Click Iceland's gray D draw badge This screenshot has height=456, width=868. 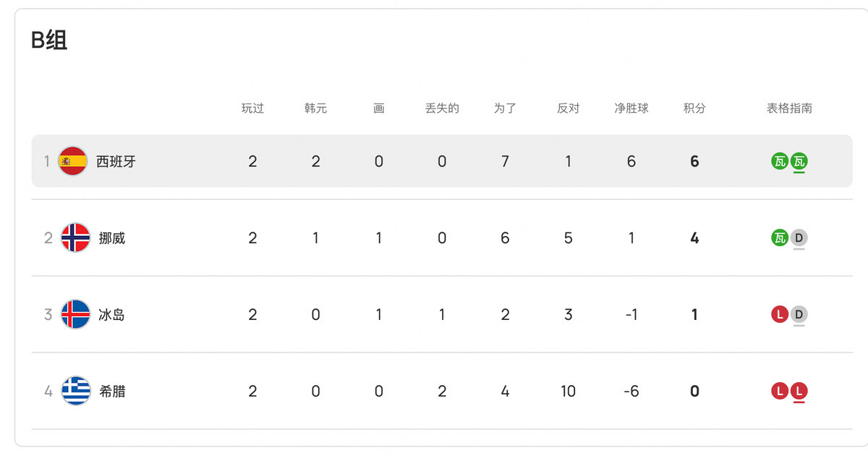[x=799, y=314]
